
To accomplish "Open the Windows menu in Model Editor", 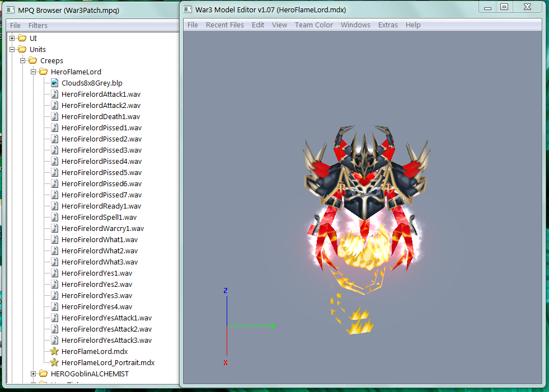I will (355, 25).
